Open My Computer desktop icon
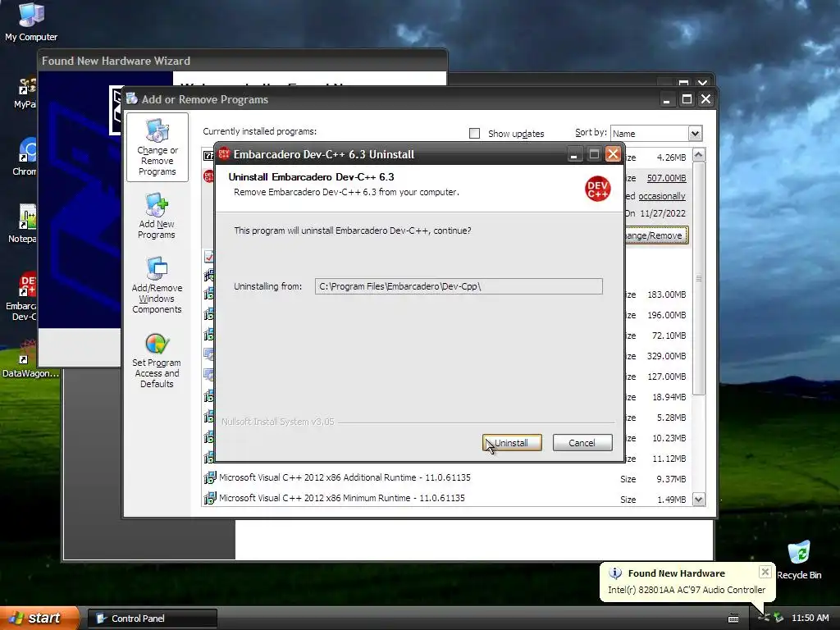The image size is (840, 630). pos(31,22)
